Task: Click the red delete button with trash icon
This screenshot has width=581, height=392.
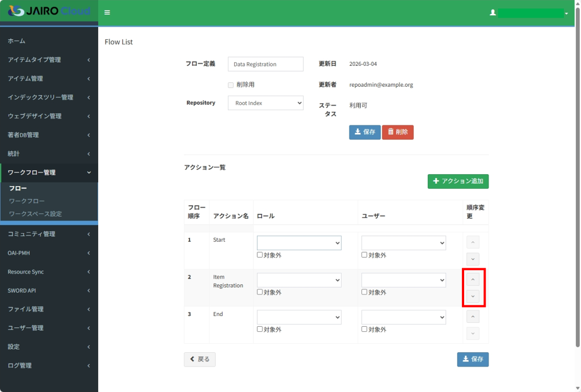Action: pos(398,132)
